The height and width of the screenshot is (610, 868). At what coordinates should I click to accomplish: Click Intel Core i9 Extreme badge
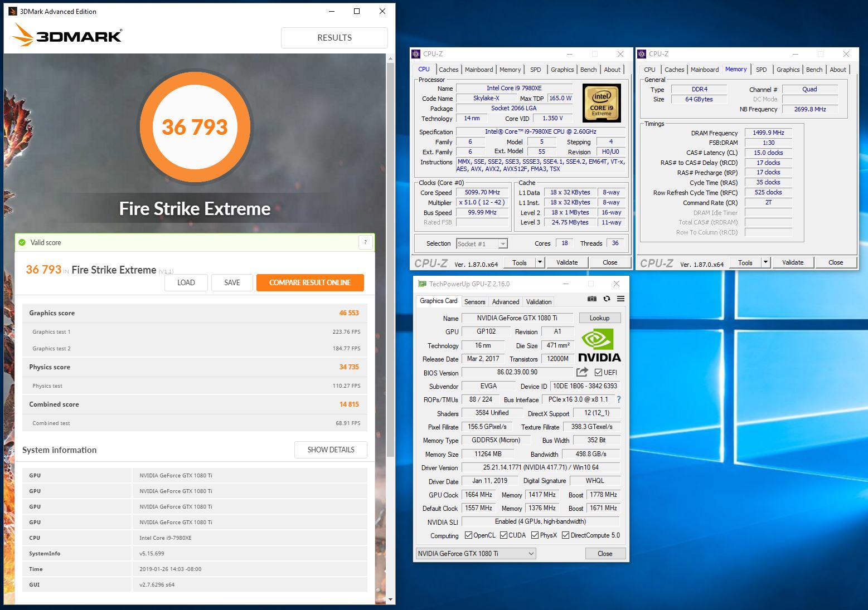pyautogui.click(x=602, y=103)
